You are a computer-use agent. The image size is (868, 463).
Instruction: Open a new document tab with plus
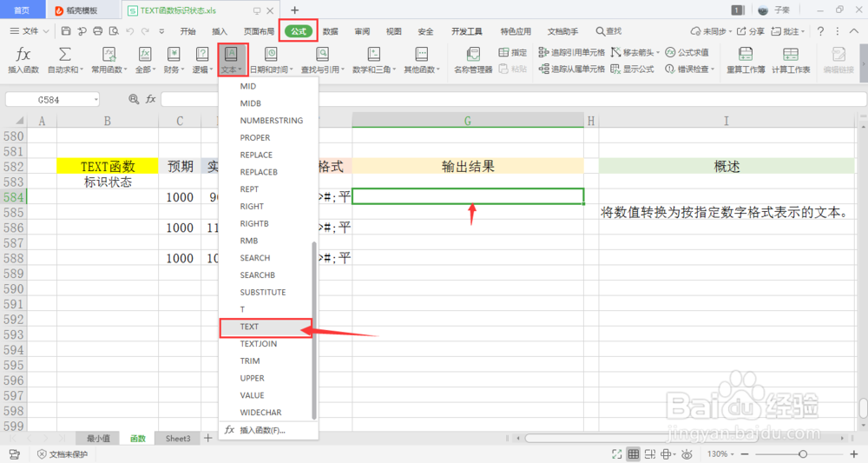294,10
